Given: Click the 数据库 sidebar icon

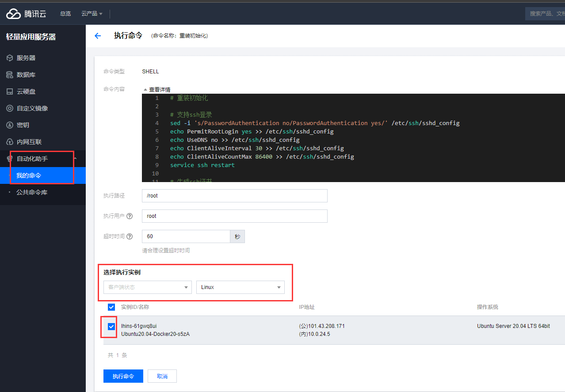Looking at the screenshot, I should (9, 75).
